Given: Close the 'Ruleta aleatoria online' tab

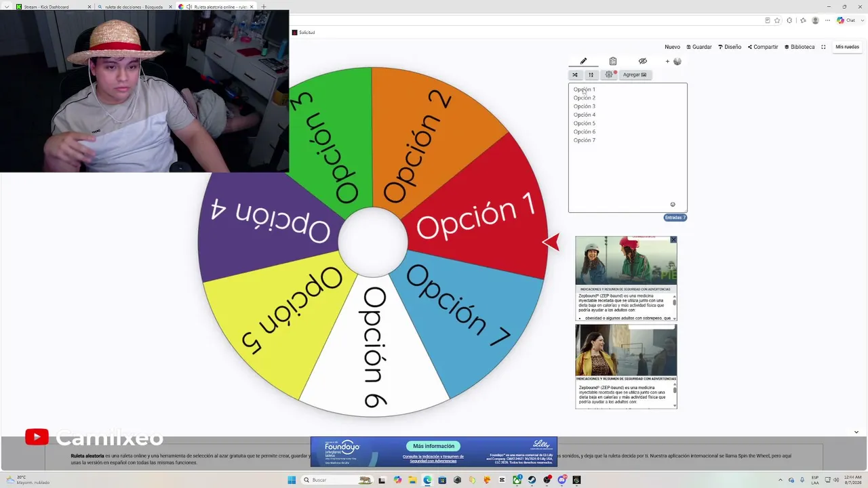Looking at the screenshot, I should [x=252, y=7].
